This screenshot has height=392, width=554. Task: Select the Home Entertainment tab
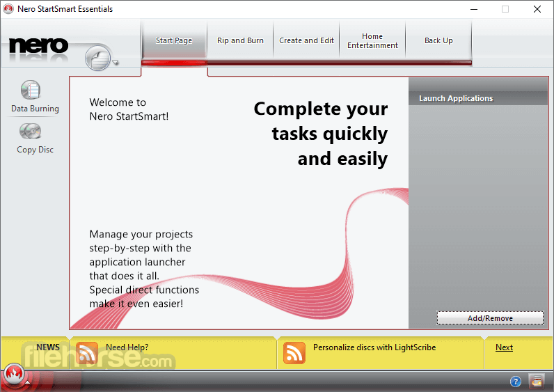[372, 40]
